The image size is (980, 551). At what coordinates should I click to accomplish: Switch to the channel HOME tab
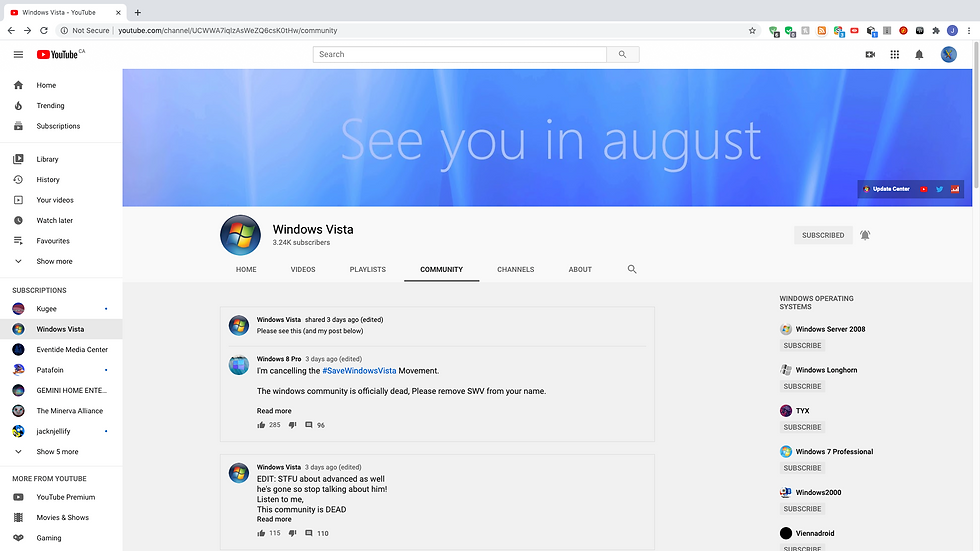click(246, 269)
